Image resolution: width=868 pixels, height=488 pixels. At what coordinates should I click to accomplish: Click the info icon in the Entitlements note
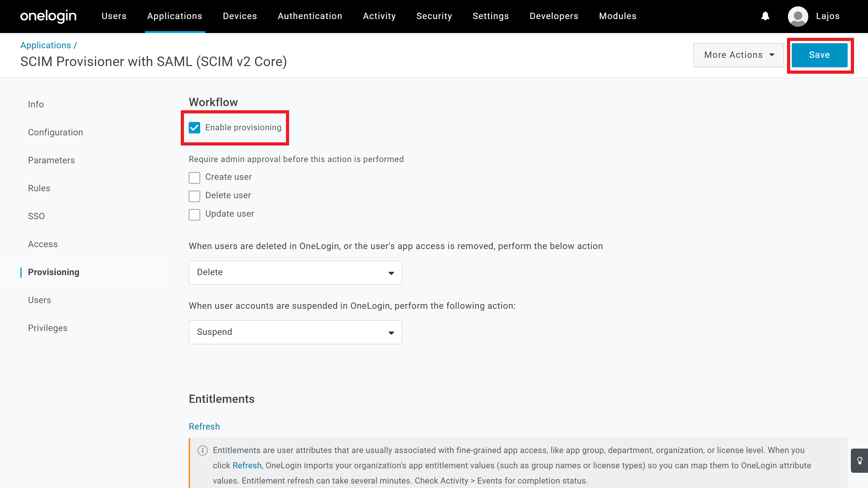[202, 451]
